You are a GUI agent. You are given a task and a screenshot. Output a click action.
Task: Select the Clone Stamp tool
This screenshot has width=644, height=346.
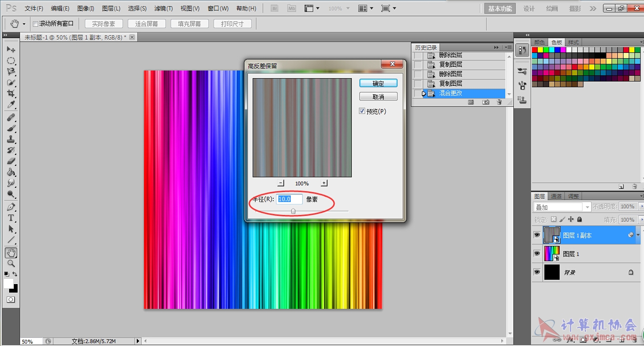click(11, 139)
